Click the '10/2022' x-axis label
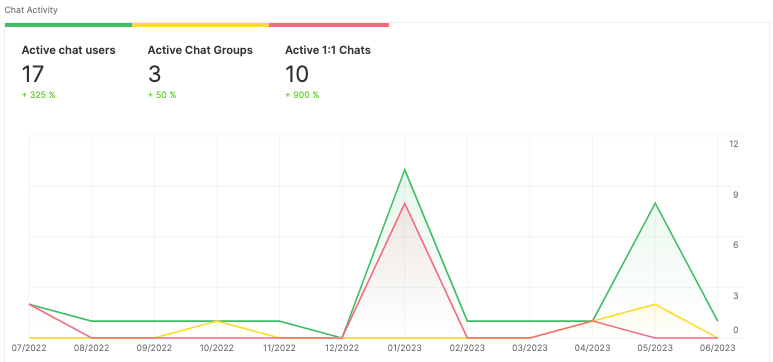 (x=217, y=348)
